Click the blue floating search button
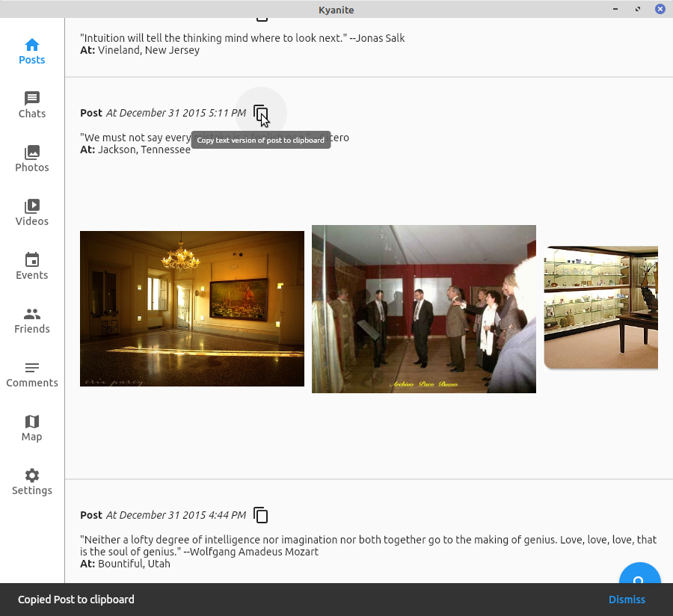Screen dimensions: 673x616 coord(639,577)
